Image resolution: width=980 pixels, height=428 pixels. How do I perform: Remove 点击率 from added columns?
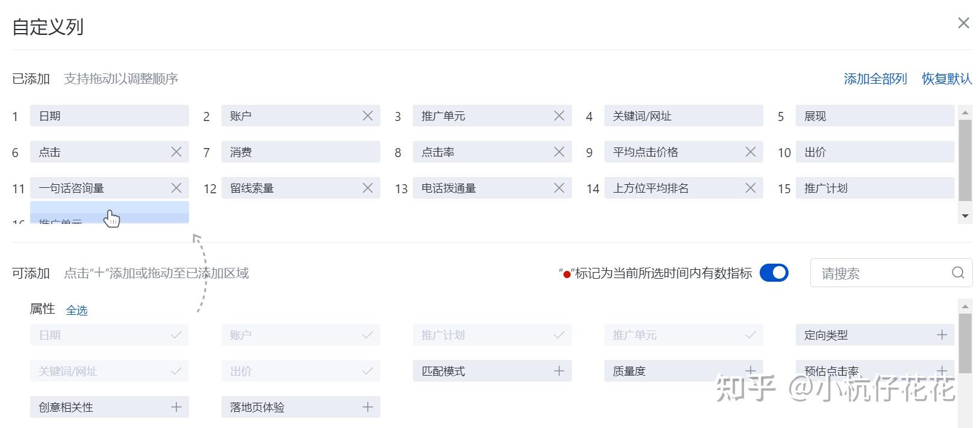click(x=559, y=152)
